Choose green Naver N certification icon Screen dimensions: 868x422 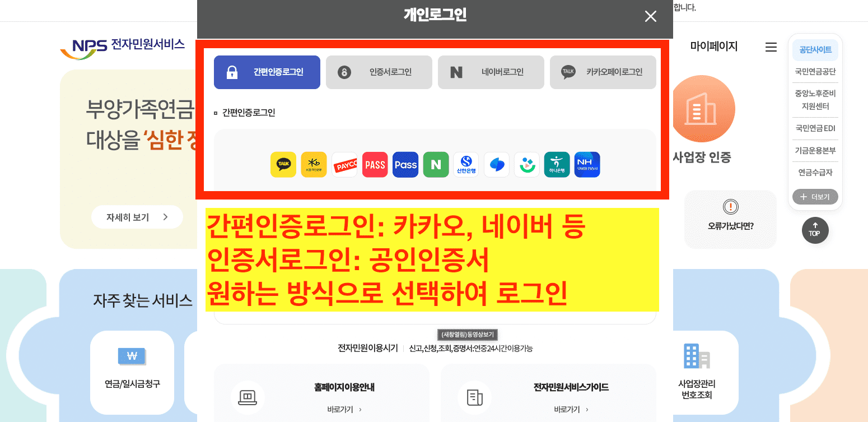436,165
